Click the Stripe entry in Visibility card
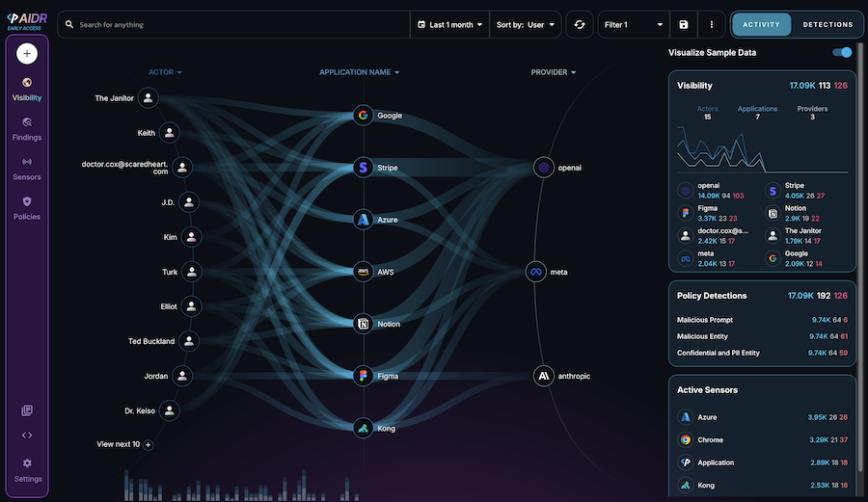This screenshot has height=502, width=868. [796, 191]
